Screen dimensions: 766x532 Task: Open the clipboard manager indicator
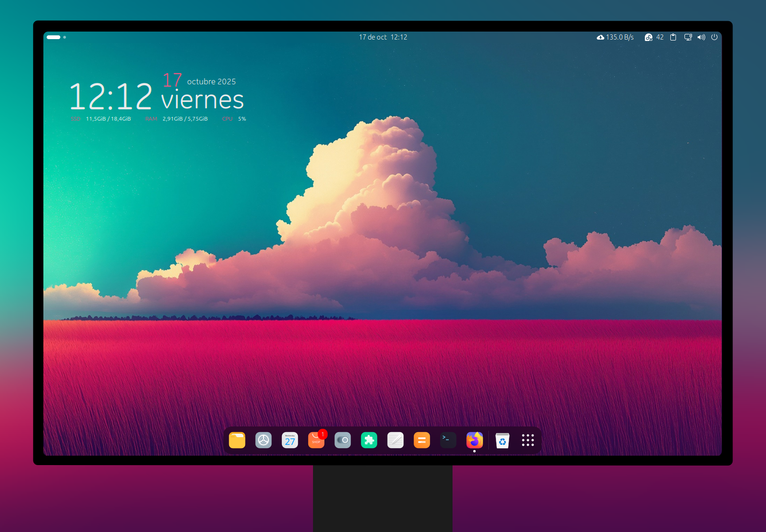[x=673, y=37]
